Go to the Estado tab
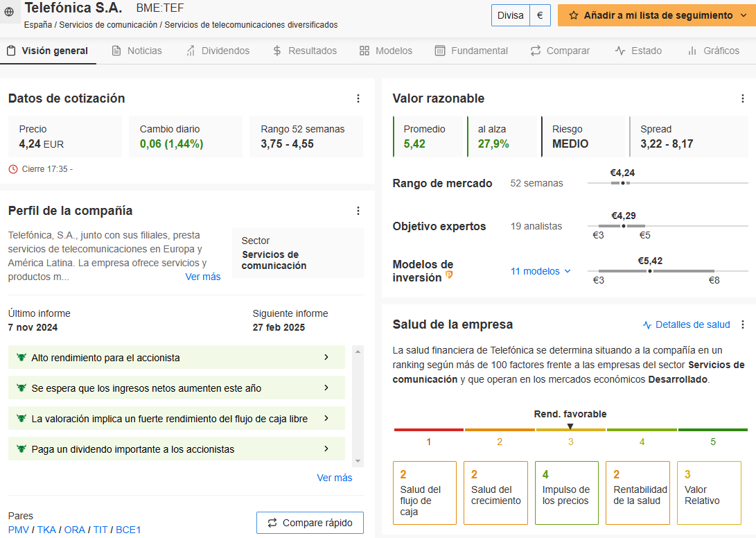 [x=638, y=51]
